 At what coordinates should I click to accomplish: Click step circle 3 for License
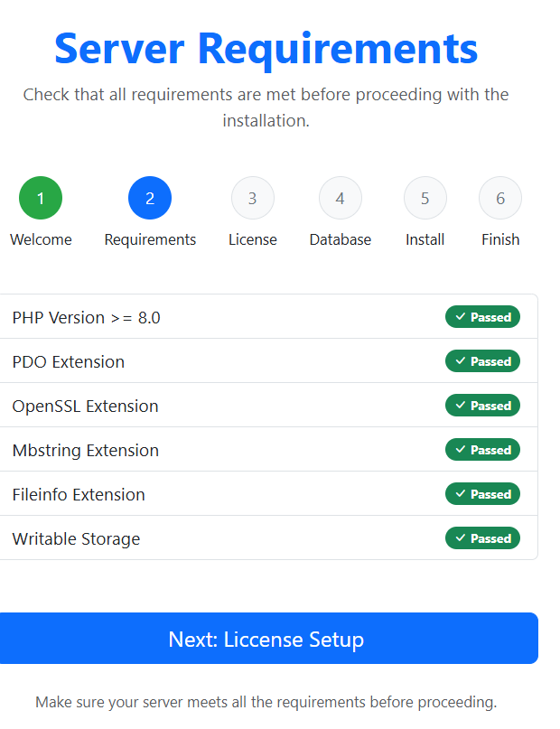point(253,197)
